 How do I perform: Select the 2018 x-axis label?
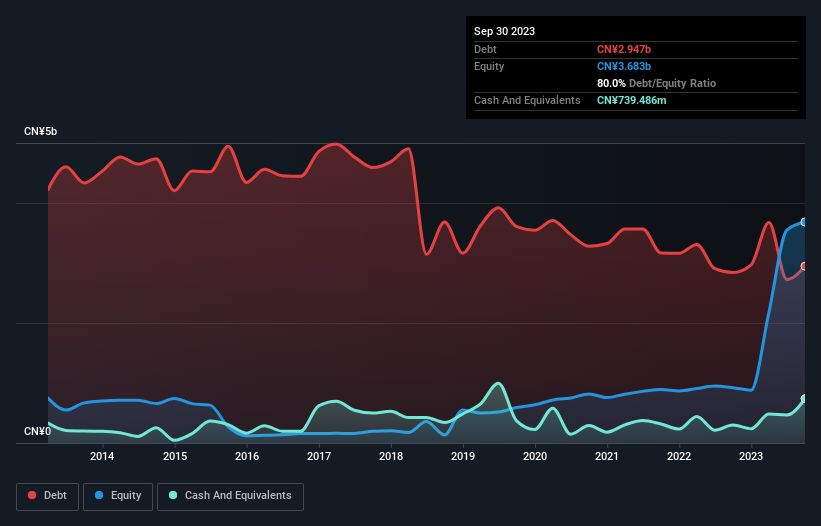pyautogui.click(x=391, y=456)
